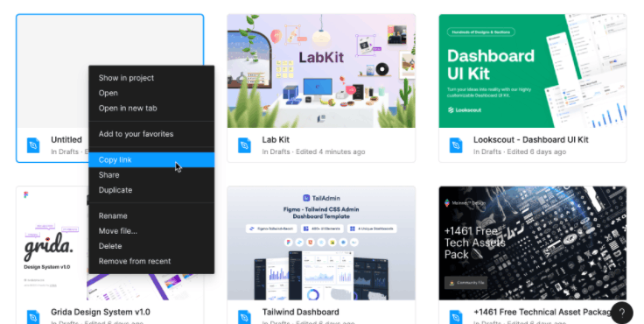Click the +1461 Free Technical Asset Package title
Image resolution: width=644 pixels, height=324 pixels.
click(543, 312)
